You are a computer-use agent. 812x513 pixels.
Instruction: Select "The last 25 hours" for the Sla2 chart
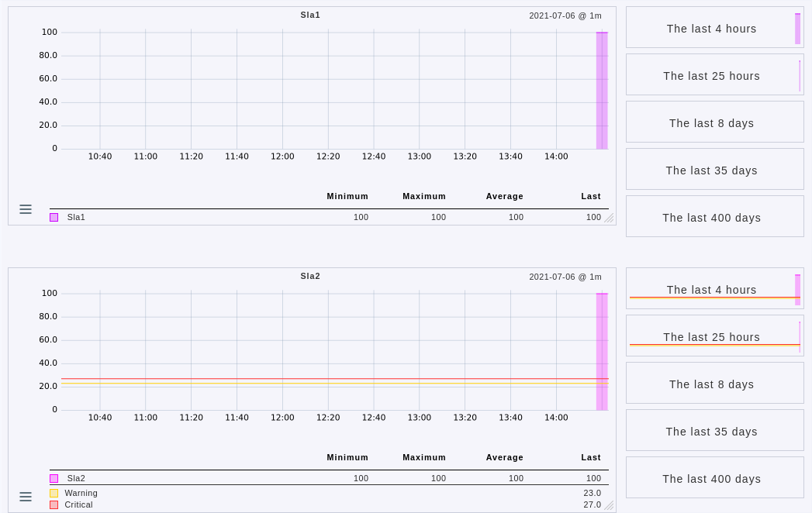point(711,336)
